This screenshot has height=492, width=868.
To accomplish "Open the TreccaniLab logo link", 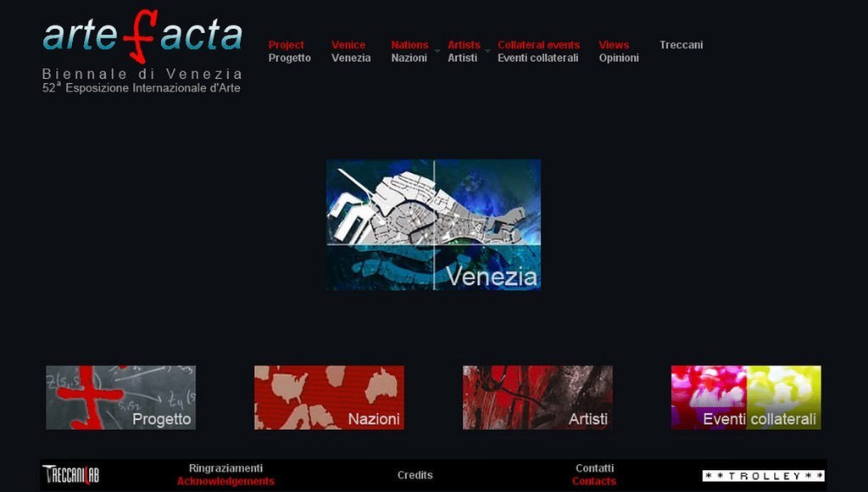I will pyautogui.click(x=70, y=475).
